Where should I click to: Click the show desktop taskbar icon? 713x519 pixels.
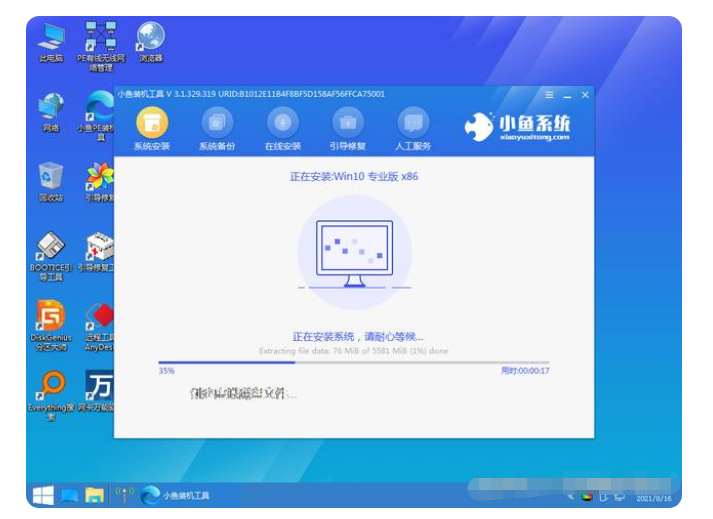pos(70,496)
